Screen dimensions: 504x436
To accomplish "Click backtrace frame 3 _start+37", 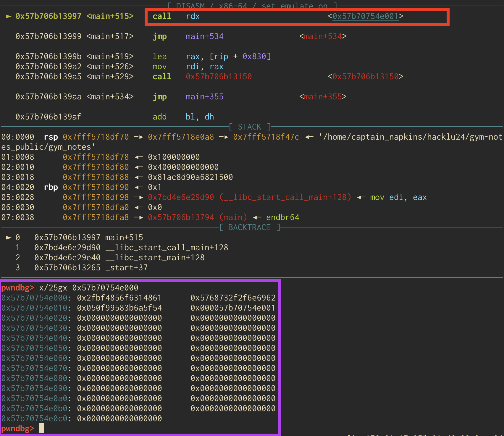I will (91, 268).
